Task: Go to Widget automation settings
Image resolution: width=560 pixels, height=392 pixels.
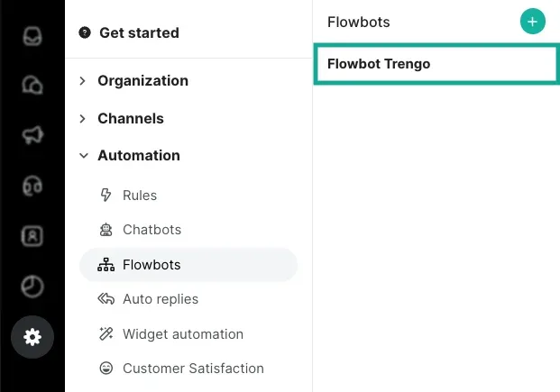Action: pyautogui.click(x=183, y=334)
